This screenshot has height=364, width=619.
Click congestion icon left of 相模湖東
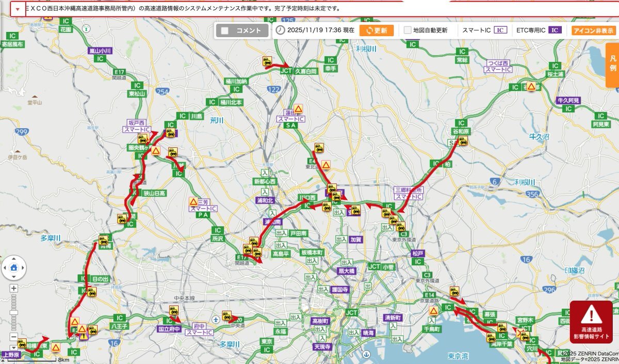22,343
